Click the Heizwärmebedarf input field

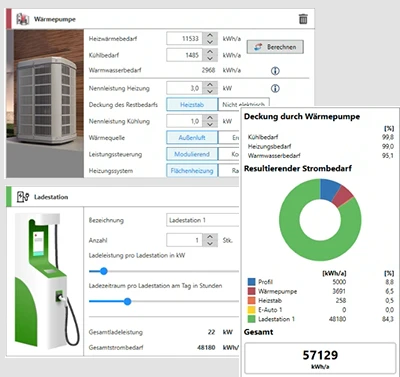(184, 39)
